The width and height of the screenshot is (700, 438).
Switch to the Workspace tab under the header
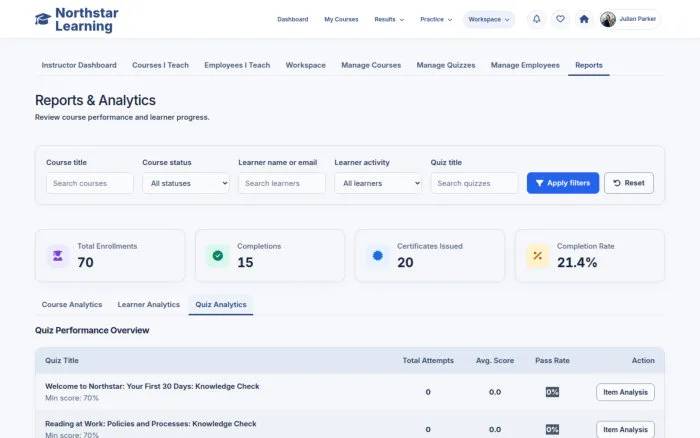click(305, 65)
